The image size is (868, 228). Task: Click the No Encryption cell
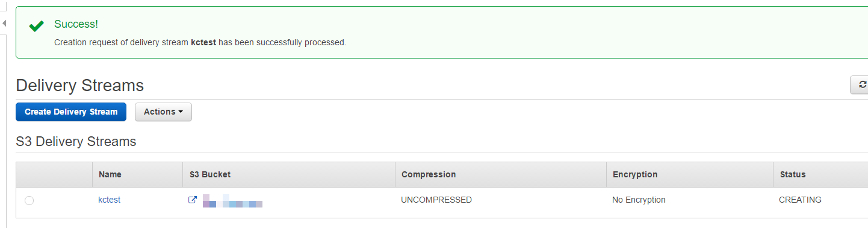coord(639,200)
